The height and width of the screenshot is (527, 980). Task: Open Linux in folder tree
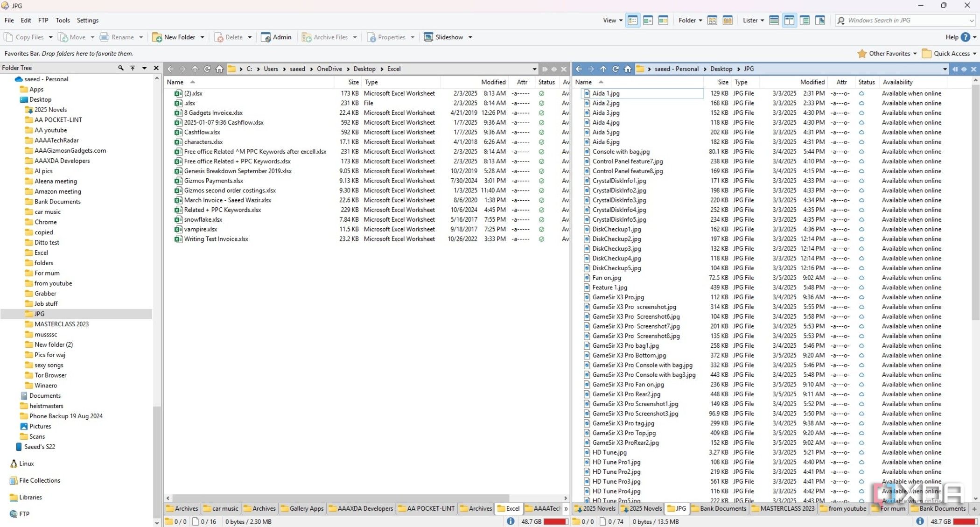(27, 464)
